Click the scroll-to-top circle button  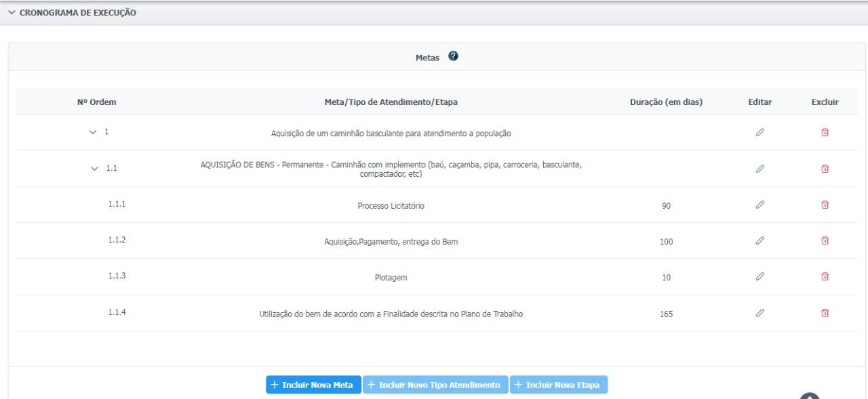coord(810,396)
